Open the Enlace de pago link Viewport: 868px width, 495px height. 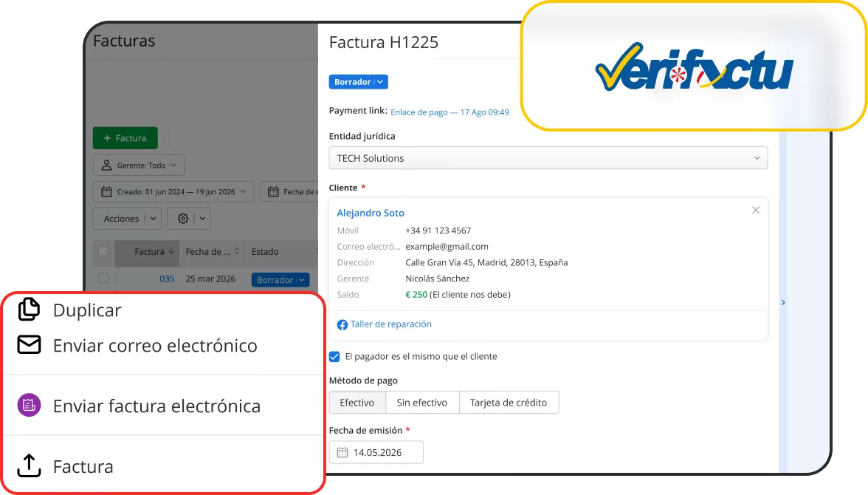(449, 112)
